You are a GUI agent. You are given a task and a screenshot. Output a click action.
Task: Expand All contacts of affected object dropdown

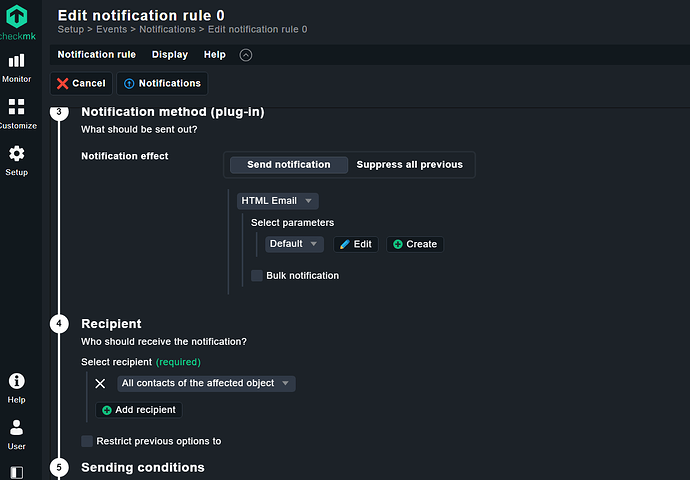pyautogui.click(x=205, y=383)
